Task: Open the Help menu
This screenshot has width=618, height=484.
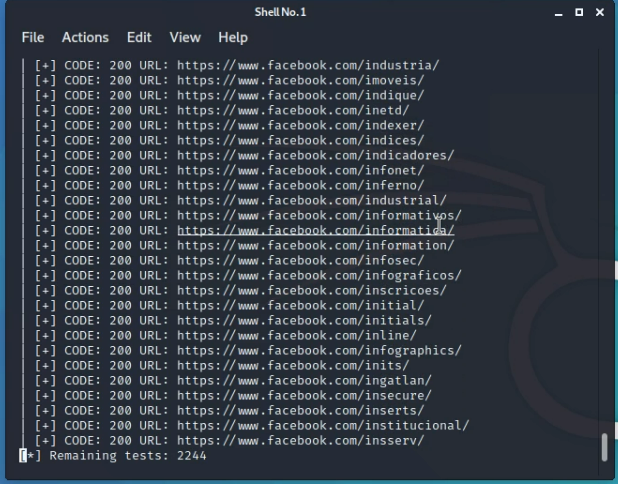Action: tap(233, 37)
